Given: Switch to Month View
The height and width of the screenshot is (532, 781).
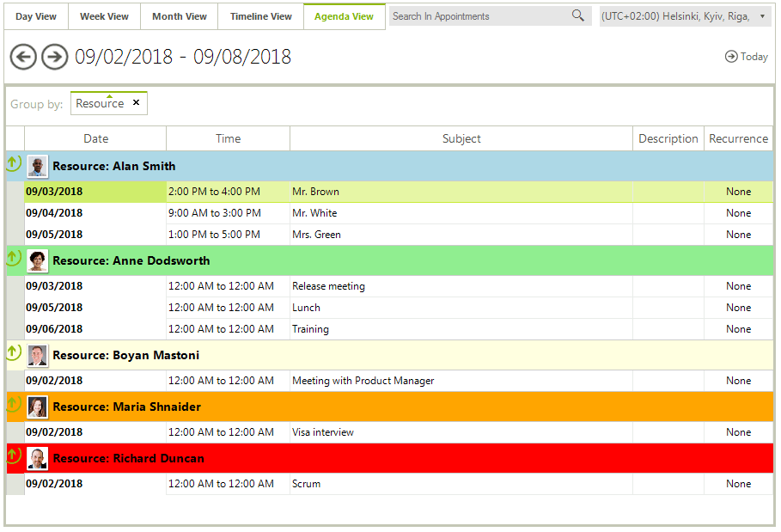Looking at the screenshot, I should 179,15.
